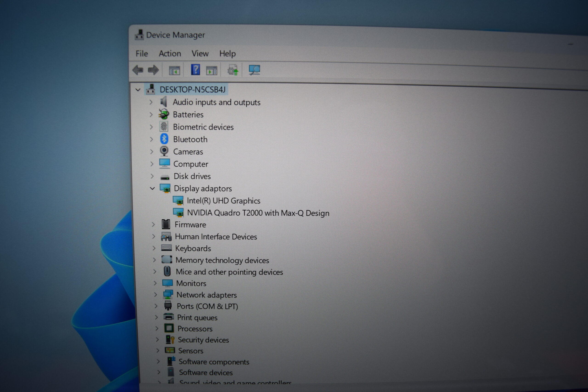This screenshot has height=392, width=588.
Task: Click the fingerprint Biometric devices icon
Action: click(x=164, y=127)
